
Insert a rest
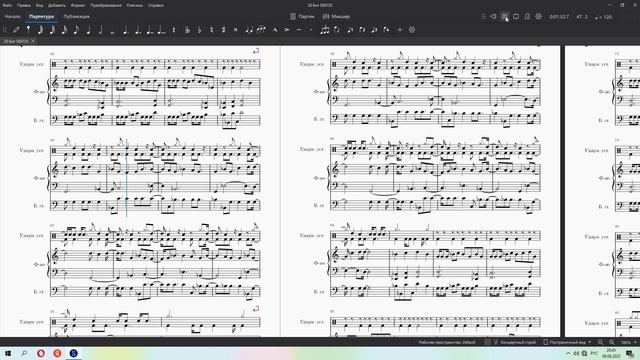174,29
